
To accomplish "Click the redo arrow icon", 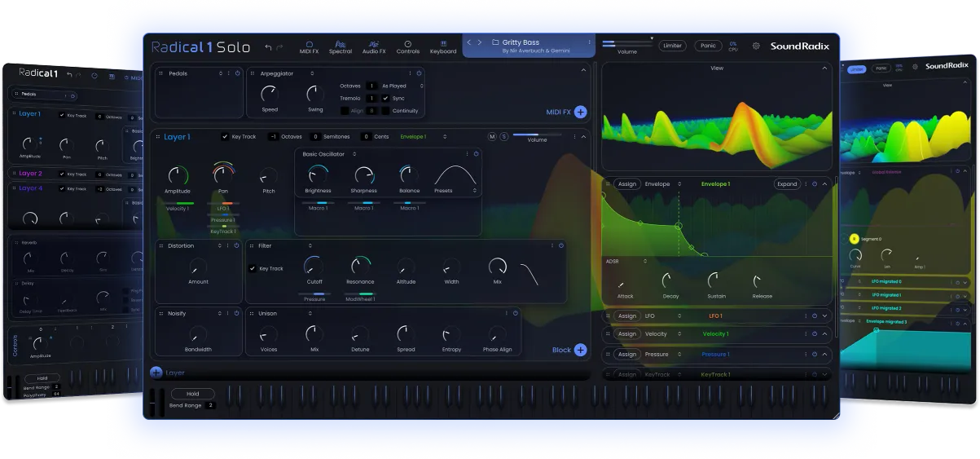I will coord(280,47).
